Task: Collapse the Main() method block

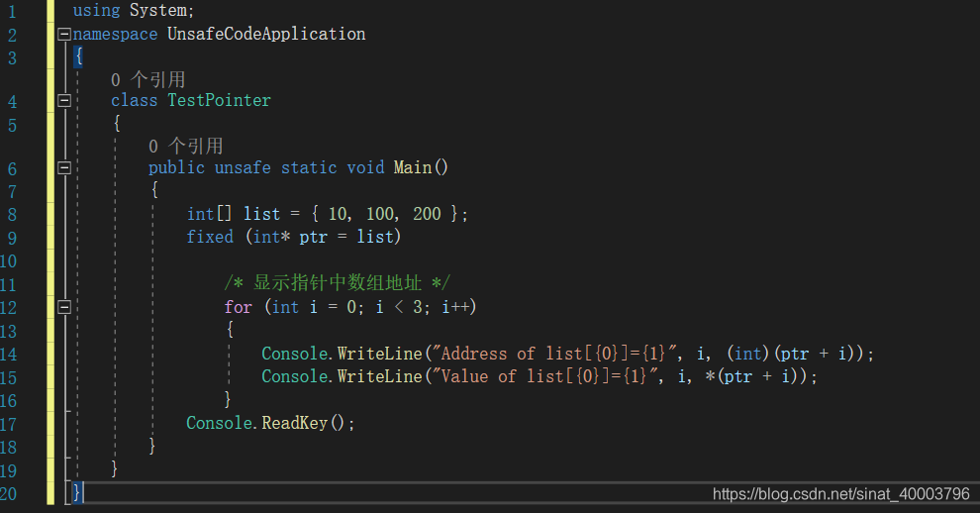Action: [x=63, y=167]
